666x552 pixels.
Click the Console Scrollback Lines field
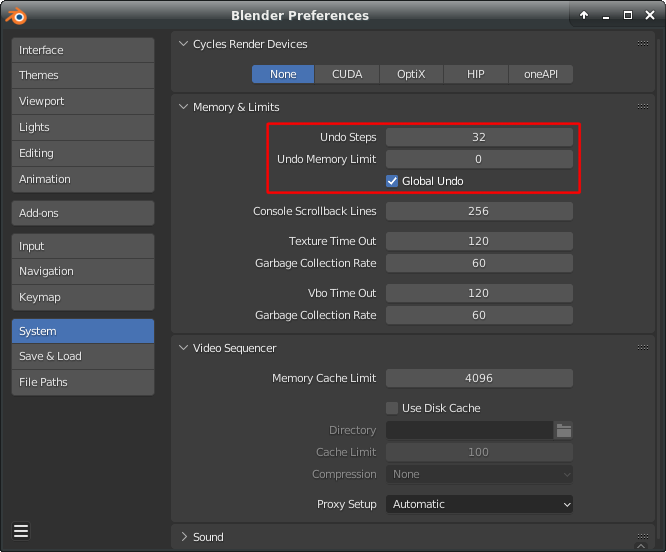[x=479, y=211]
